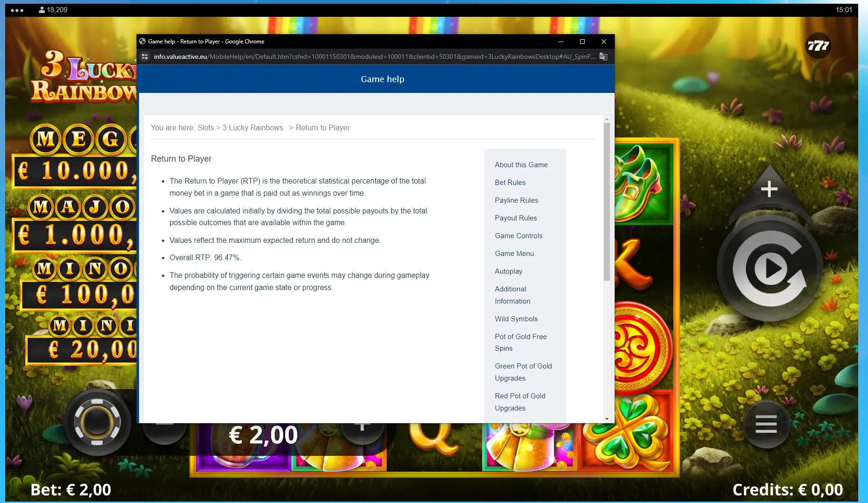Image resolution: width=868 pixels, height=503 pixels.
Task: View Wild Symbols help page
Action: coord(516,319)
